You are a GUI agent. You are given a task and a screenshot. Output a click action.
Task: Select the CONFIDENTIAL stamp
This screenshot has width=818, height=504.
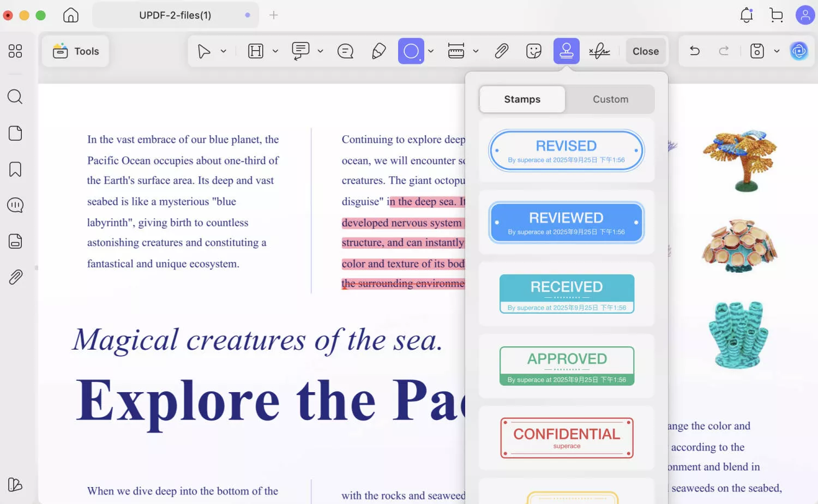click(566, 437)
